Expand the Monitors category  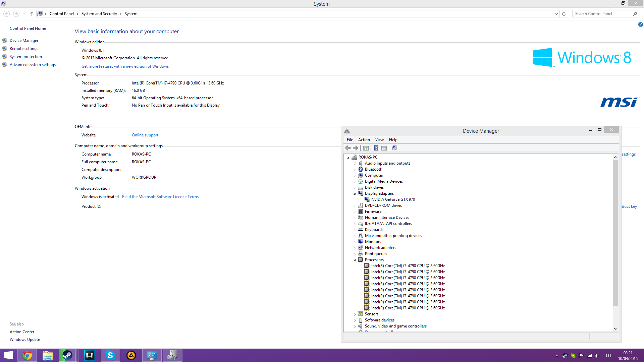click(355, 242)
